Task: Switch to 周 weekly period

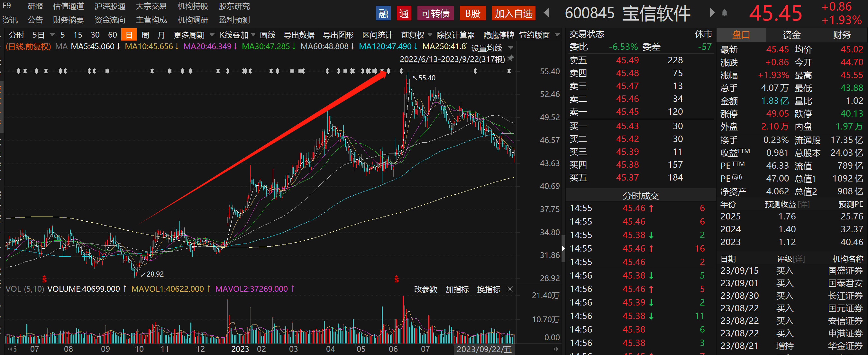Action: click(145, 35)
